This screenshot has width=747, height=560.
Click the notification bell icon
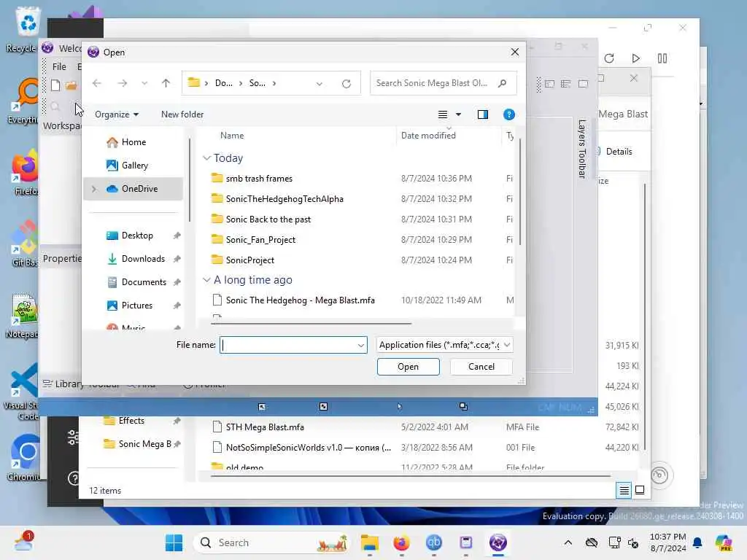[697, 542]
